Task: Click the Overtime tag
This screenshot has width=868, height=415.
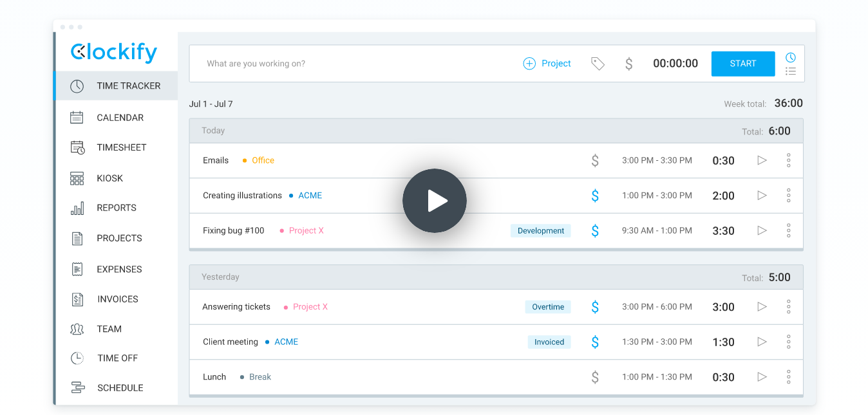Action: coord(548,307)
